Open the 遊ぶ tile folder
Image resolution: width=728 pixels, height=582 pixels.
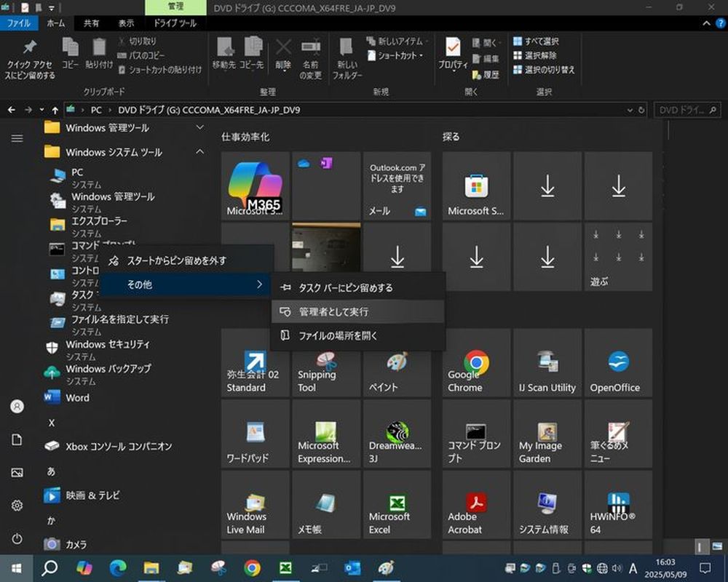coord(618,257)
